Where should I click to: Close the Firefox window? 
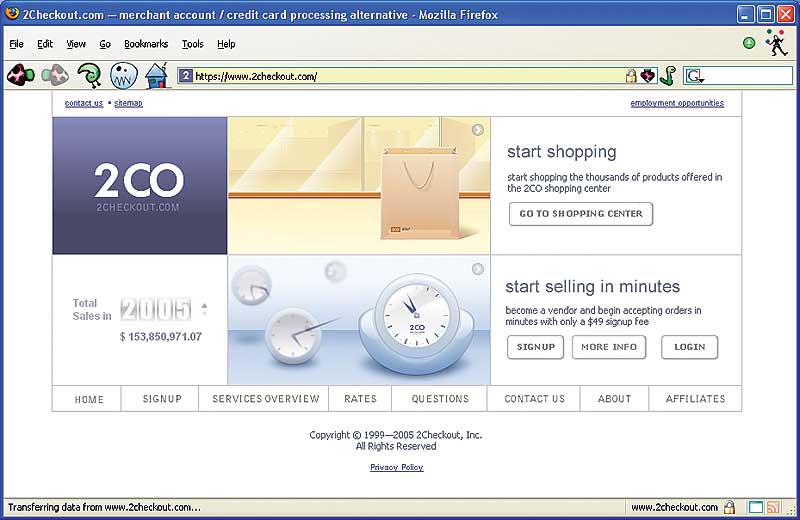pyautogui.click(x=785, y=14)
